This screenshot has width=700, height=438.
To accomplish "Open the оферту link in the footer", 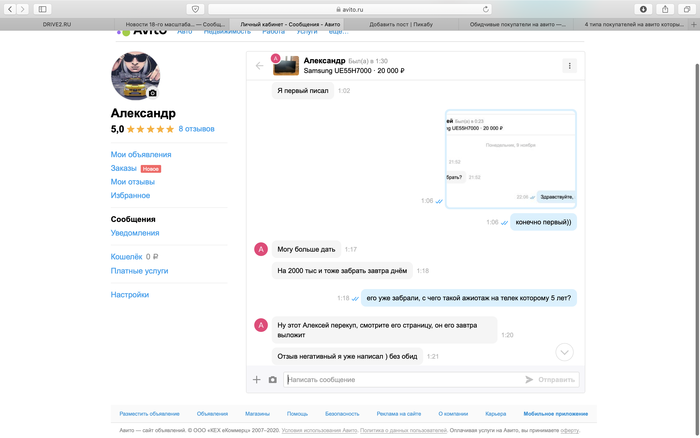I will click(570, 430).
